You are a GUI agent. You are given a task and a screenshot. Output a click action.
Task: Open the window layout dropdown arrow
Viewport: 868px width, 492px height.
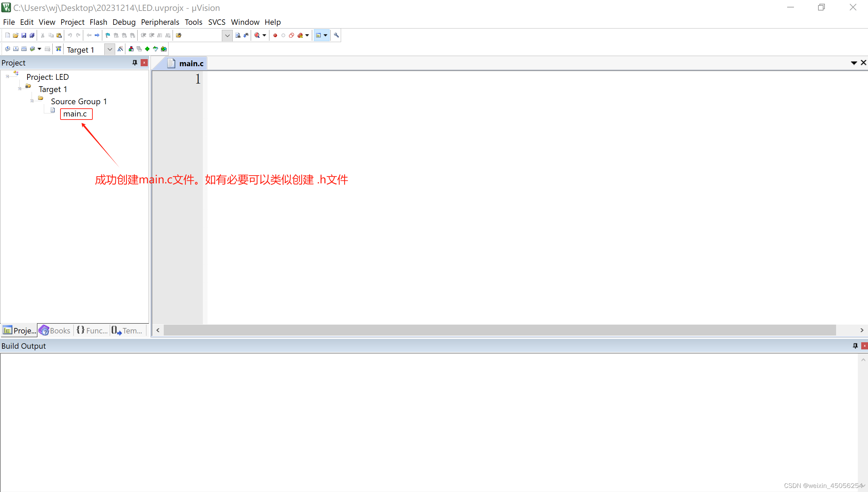pyautogui.click(x=325, y=35)
